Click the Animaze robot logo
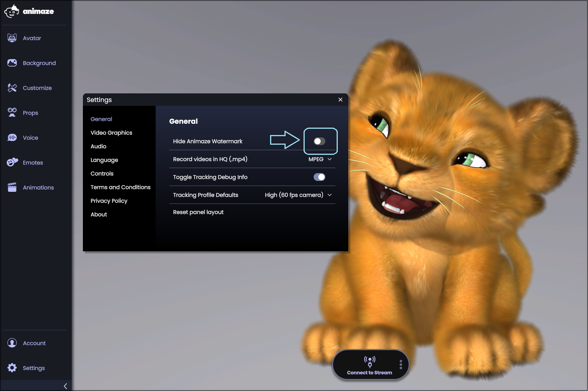Viewport: 588px width, 391px height. click(12, 11)
